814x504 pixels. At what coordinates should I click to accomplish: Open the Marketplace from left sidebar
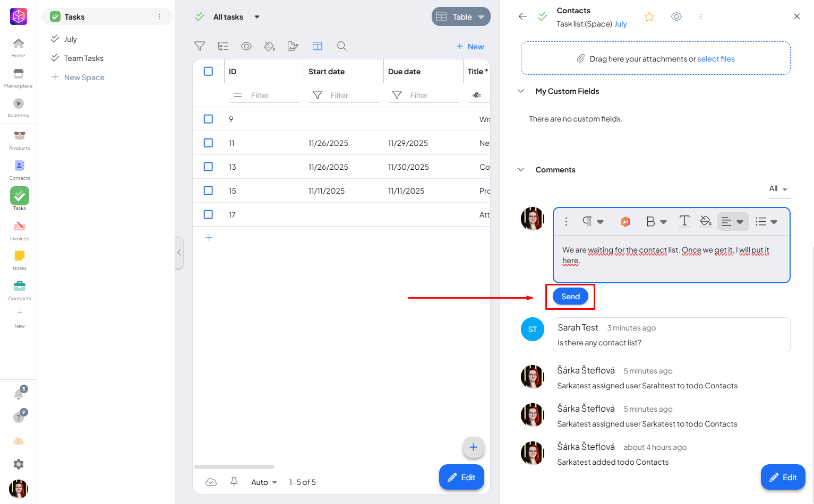[19, 77]
